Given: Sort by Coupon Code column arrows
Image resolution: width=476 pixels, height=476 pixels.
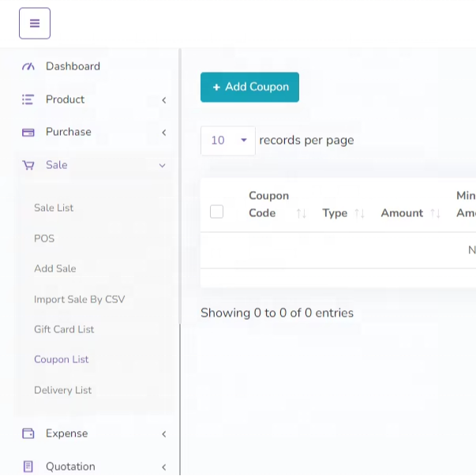Looking at the screenshot, I should point(301,213).
